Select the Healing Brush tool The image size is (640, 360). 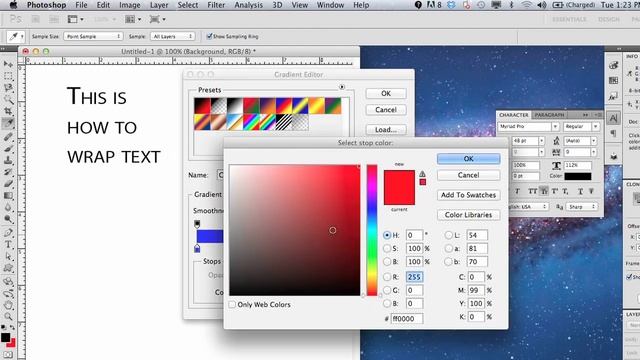[8, 137]
